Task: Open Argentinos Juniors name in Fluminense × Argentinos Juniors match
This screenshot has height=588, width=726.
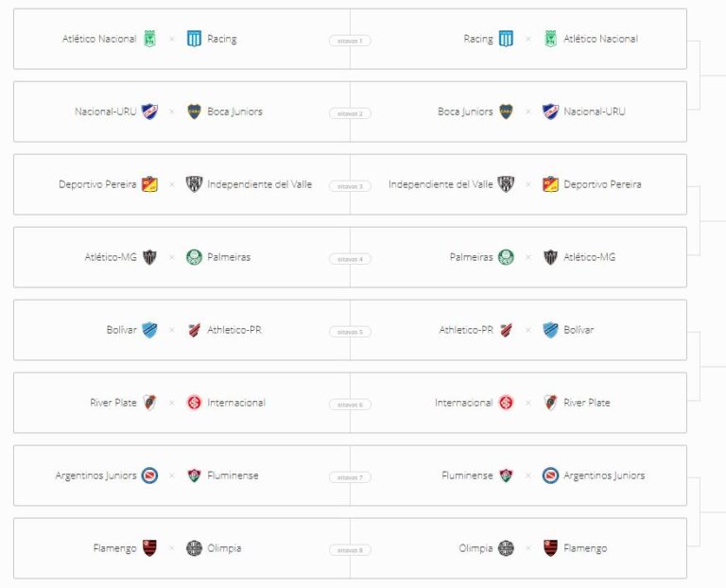Action: pyautogui.click(x=604, y=476)
